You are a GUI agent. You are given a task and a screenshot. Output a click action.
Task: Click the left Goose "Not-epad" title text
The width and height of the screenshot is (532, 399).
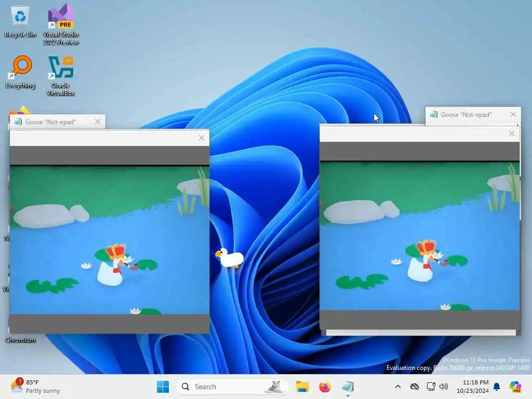tap(50, 122)
